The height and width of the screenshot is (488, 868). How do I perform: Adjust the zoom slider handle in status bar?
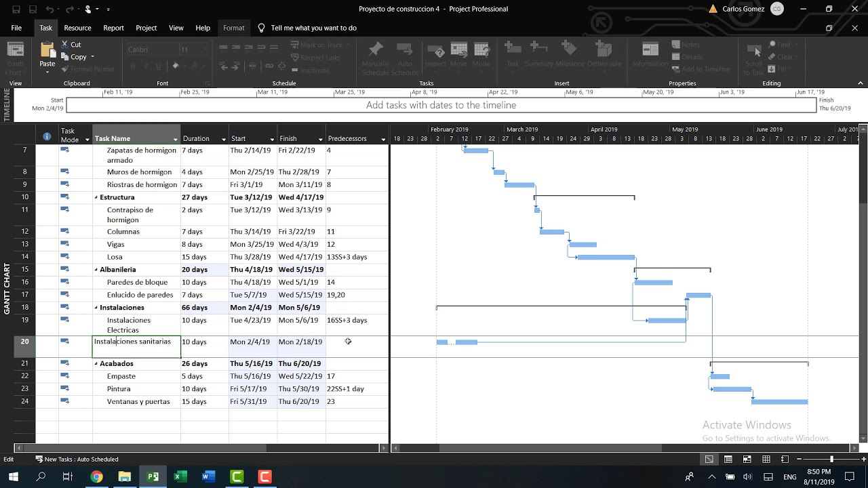[831, 459]
